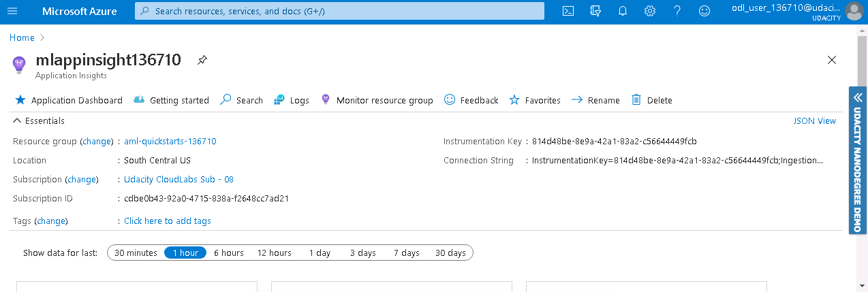Select the 6 hours time range

click(x=229, y=253)
